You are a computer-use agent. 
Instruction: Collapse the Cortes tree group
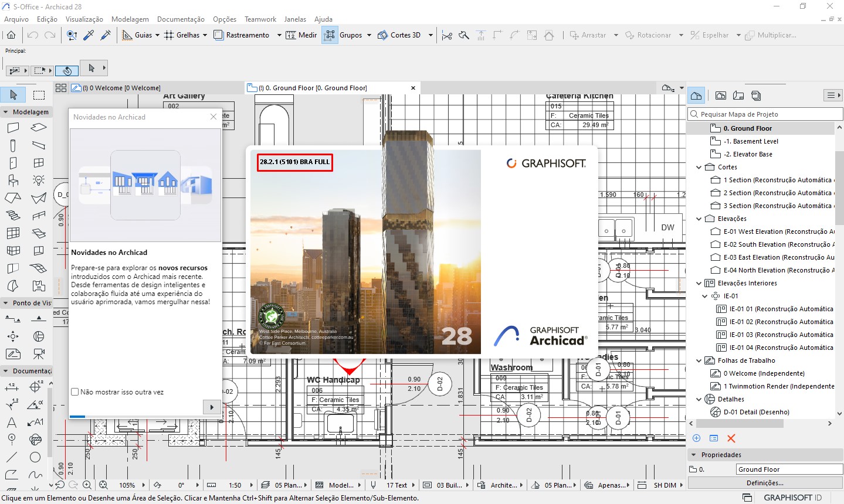pos(699,167)
